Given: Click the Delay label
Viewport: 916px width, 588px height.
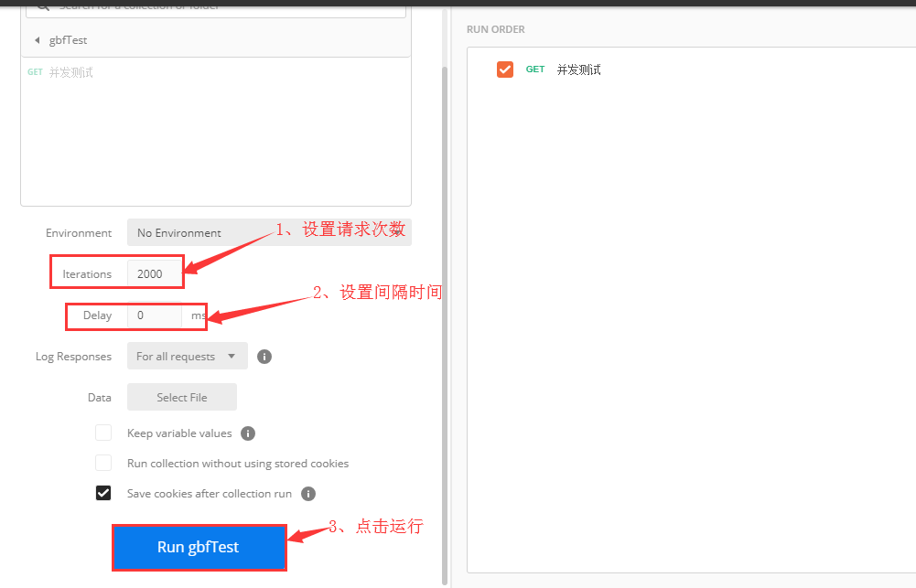Looking at the screenshot, I should [x=97, y=315].
